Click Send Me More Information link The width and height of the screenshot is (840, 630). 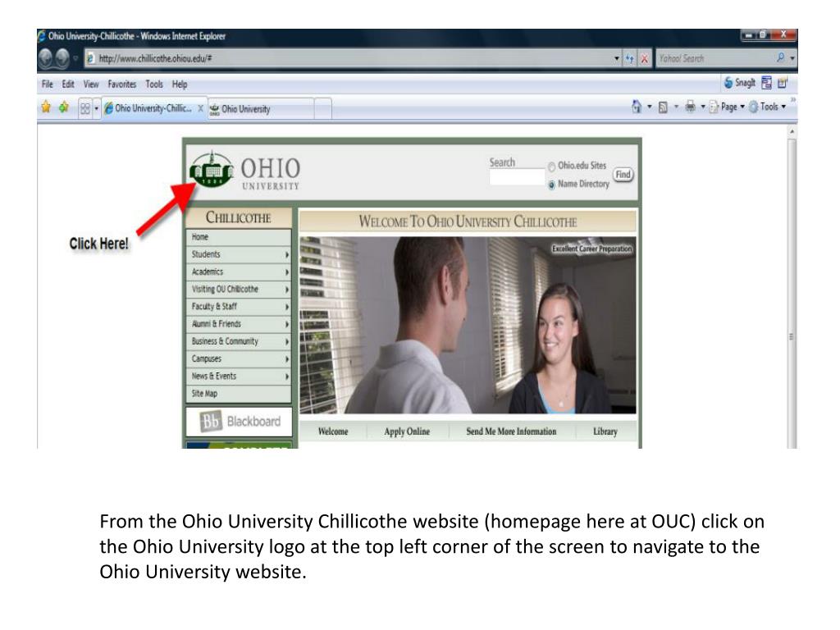511,431
